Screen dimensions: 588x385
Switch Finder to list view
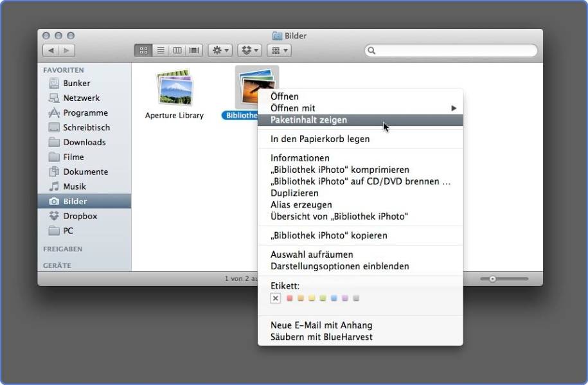pos(160,50)
